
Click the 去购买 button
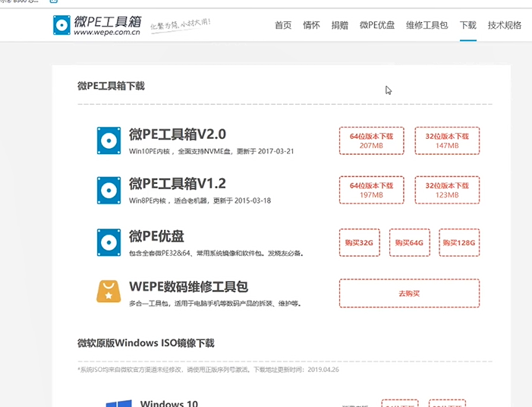pos(409,293)
